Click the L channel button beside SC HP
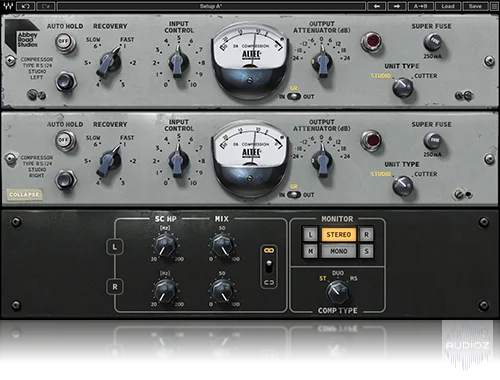 click(115, 247)
